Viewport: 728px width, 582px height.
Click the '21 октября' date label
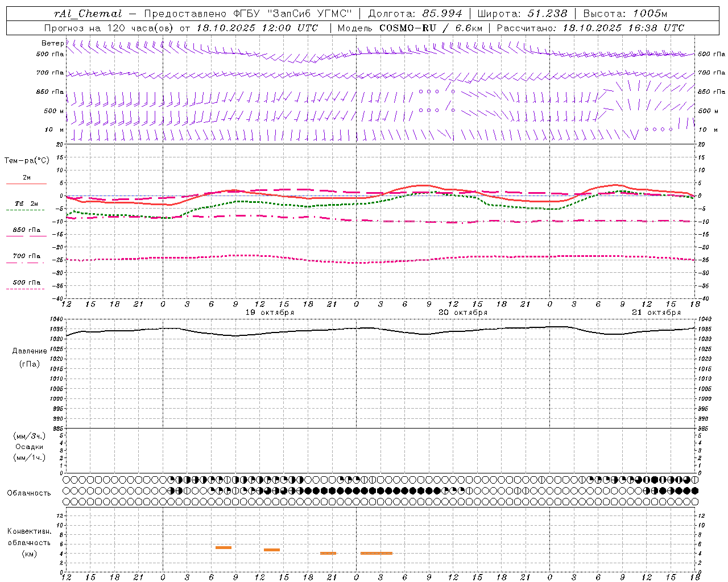[656, 313]
